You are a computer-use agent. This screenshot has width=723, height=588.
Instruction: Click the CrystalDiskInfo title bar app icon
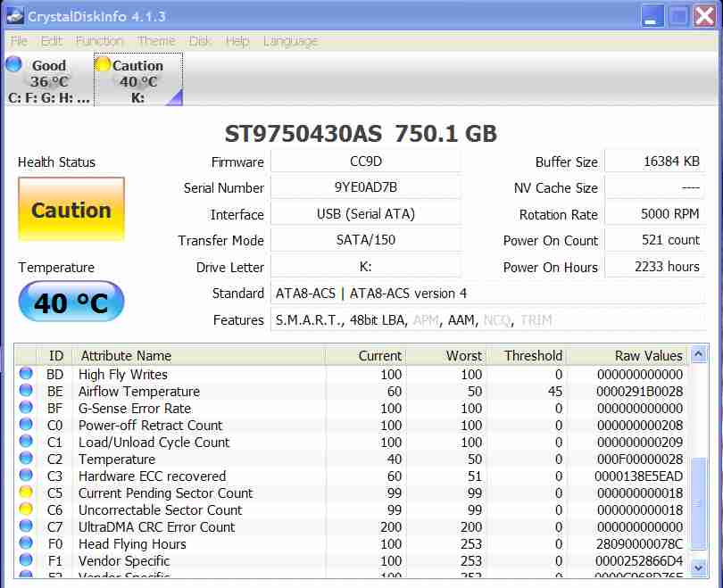click(14, 17)
